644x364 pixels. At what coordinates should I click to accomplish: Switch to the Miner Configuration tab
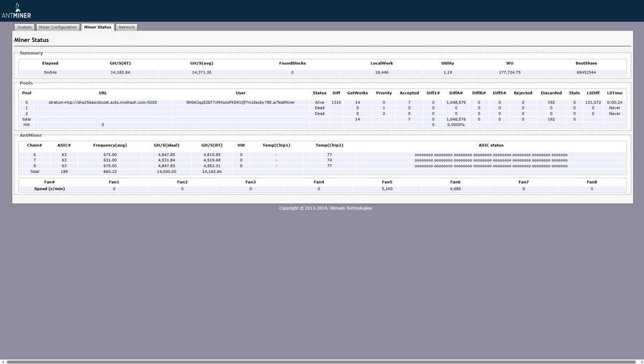58,27
